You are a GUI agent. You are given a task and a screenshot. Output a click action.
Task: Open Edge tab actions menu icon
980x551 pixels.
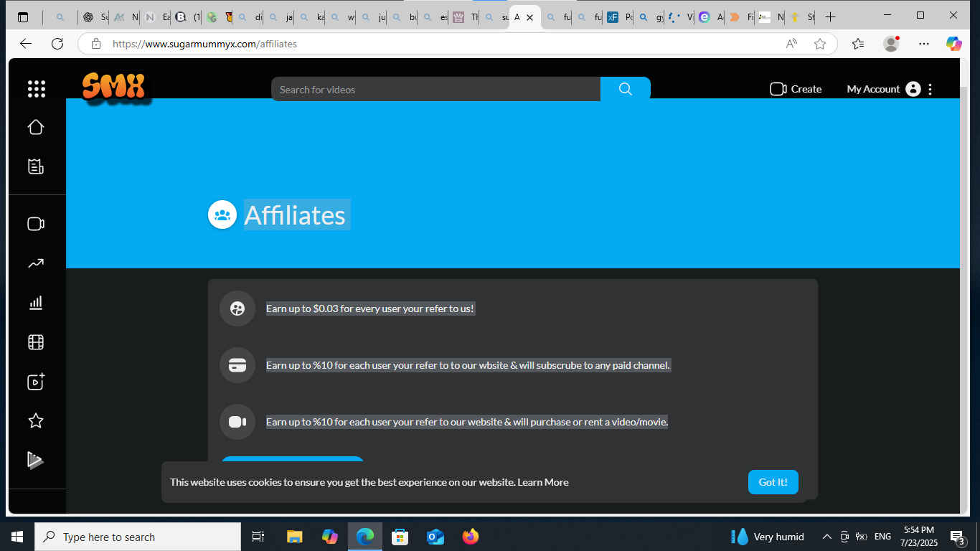(23, 17)
